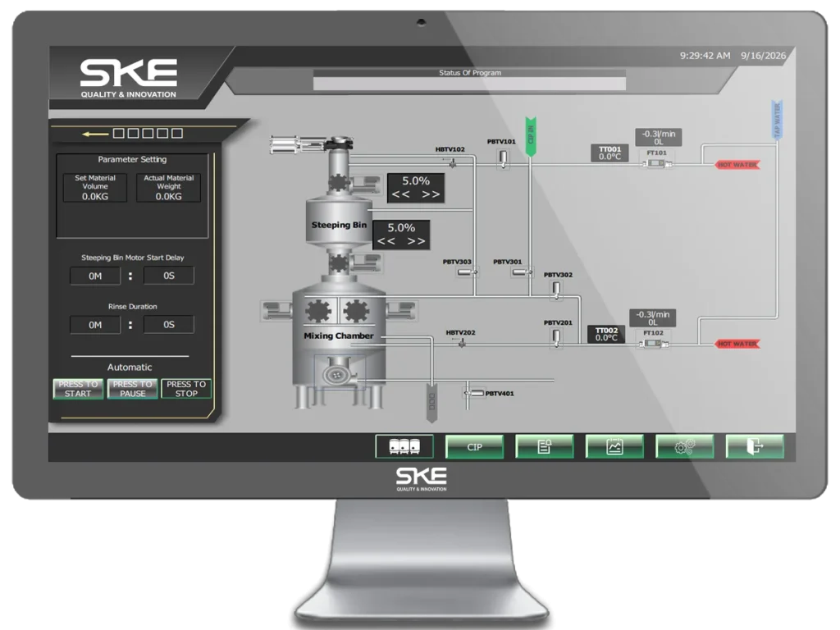This screenshot has height=630, width=840.
Task: Click the Mixing Chamber label
Action: click(339, 336)
